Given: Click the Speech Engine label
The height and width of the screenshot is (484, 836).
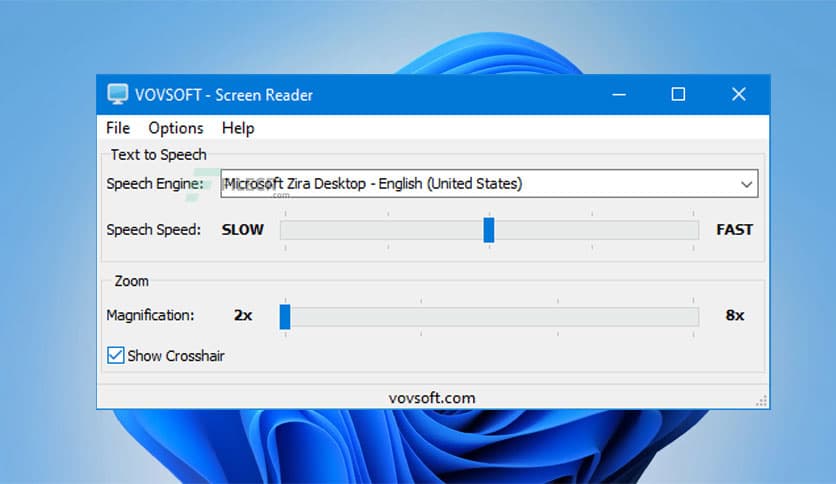Looking at the screenshot, I should pyautogui.click(x=155, y=184).
